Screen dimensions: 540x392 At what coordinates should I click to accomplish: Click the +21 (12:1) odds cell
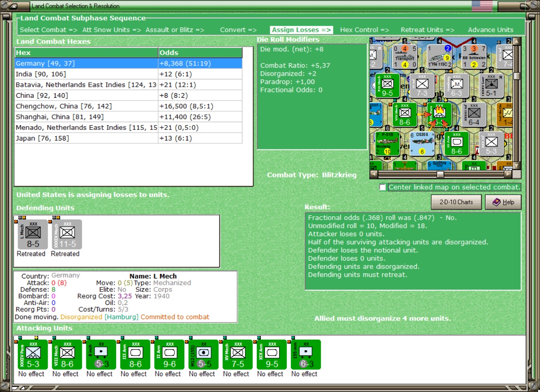coord(200,85)
